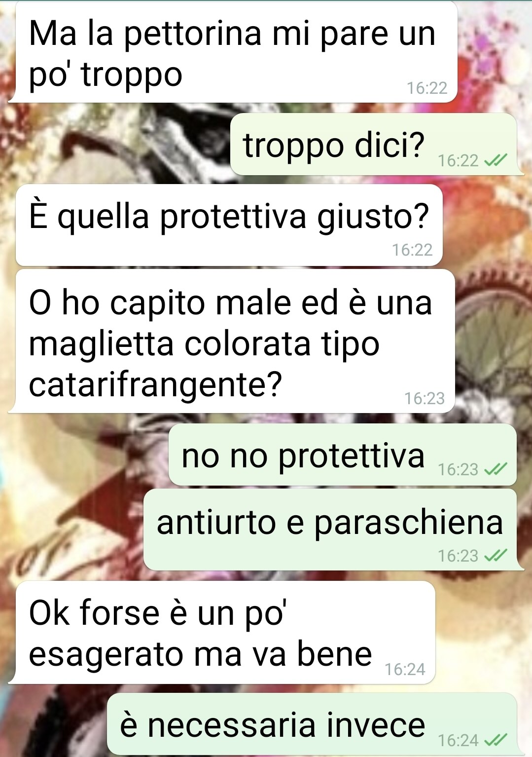
Task: Tap the 16:24 timestamp next to "è necessaria invece"
Action: tap(458, 740)
